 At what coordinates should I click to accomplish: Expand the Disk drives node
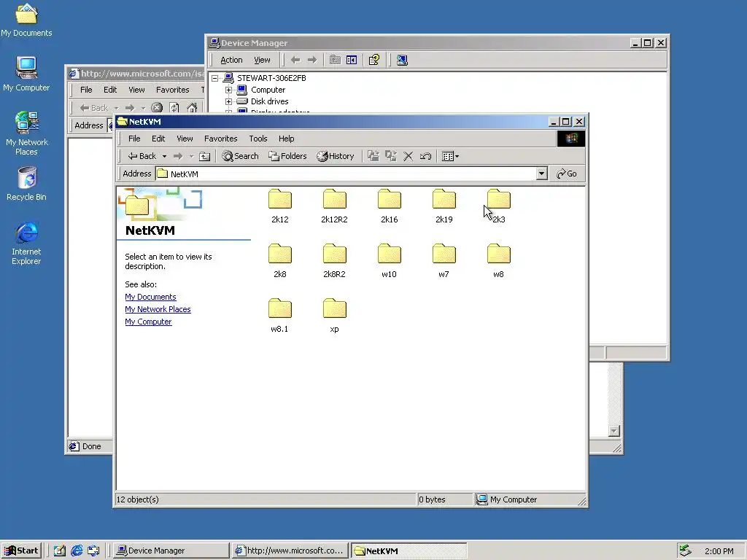(x=228, y=101)
